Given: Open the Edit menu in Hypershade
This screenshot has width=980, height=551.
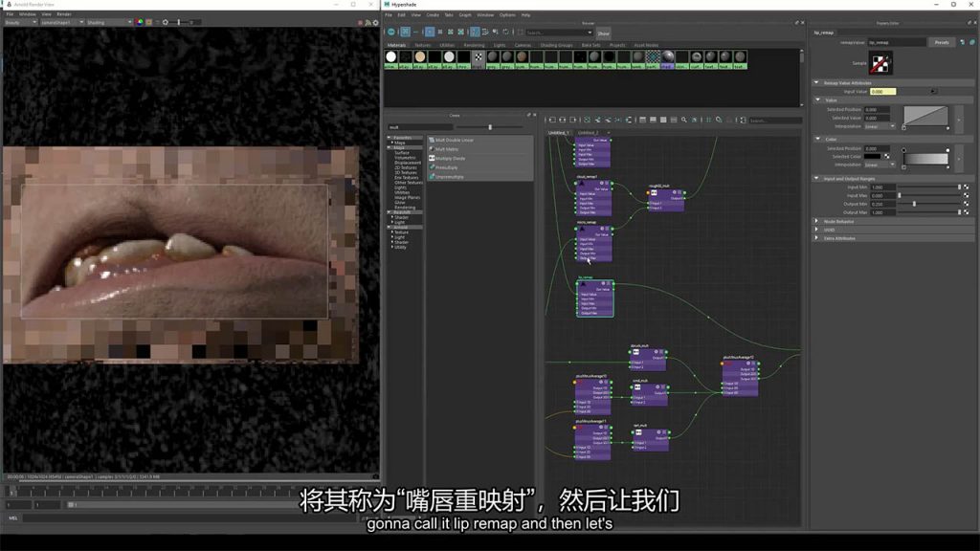Looking at the screenshot, I should [401, 15].
